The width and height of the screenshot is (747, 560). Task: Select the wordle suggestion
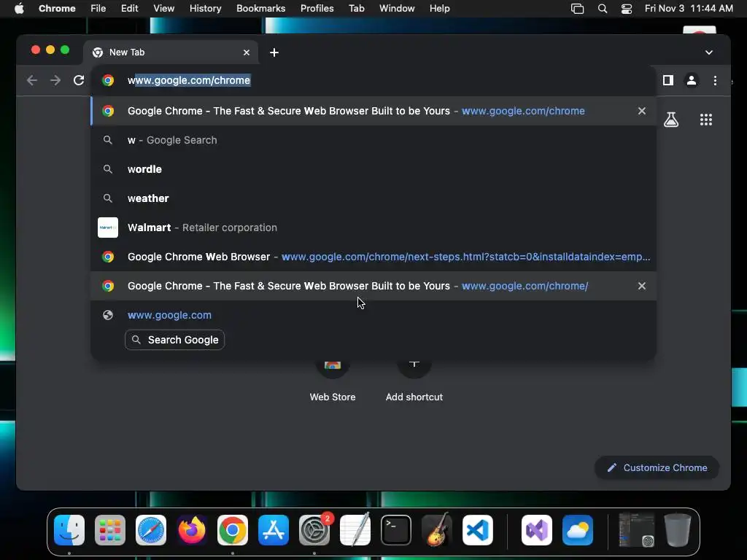tap(373, 169)
